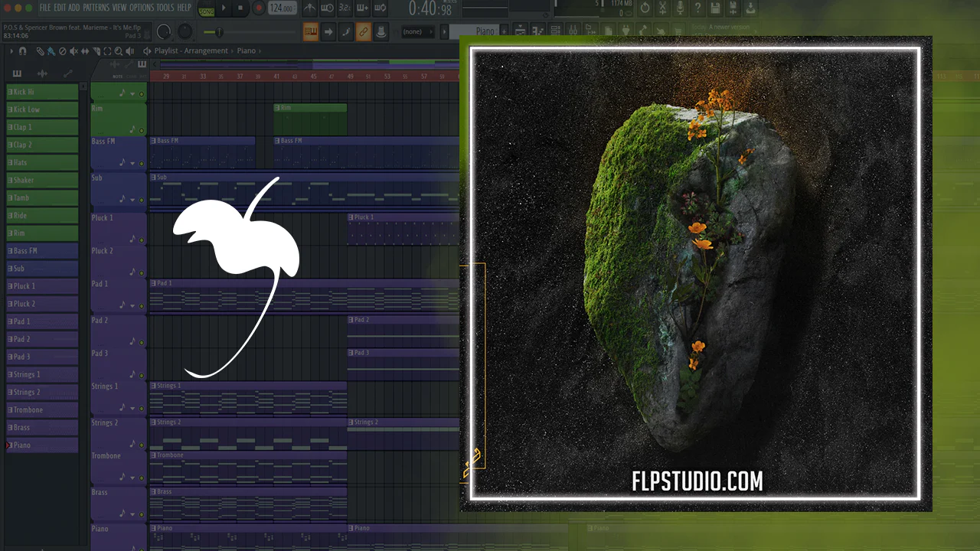Select the playlist Draw pencil tool
This screenshot has height=551, width=980.
point(41,51)
